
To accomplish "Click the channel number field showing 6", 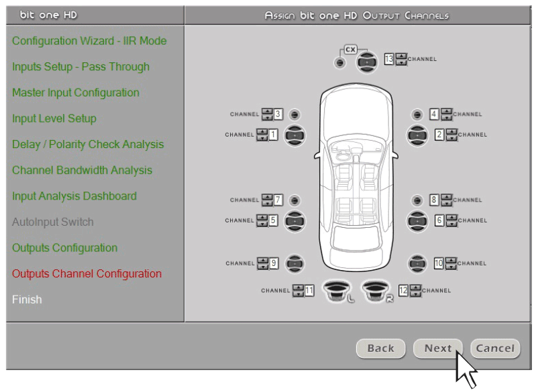I will [x=439, y=220].
